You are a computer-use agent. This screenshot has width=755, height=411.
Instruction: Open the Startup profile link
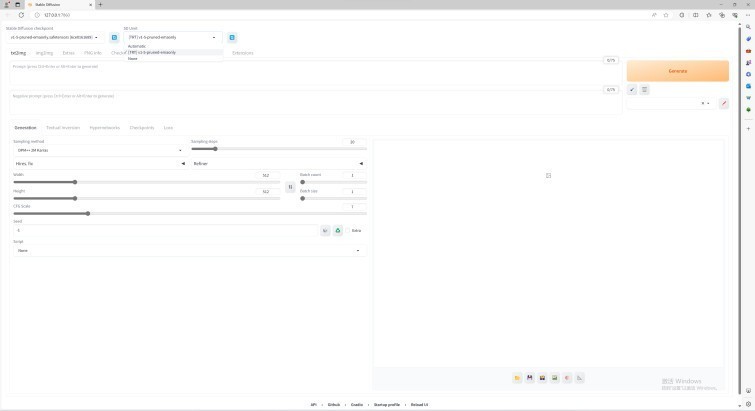click(x=387, y=405)
